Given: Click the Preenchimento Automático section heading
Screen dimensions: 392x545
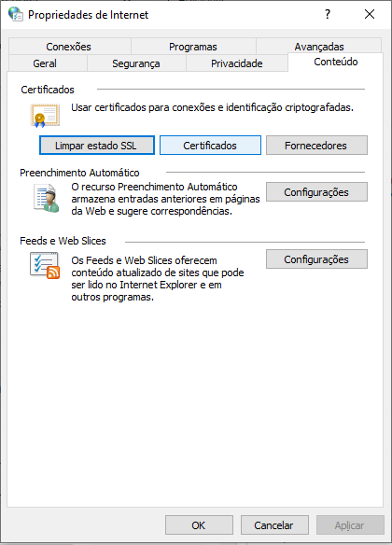Looking at the screenshot, I should pyautogui.click(x=79, y=173).
